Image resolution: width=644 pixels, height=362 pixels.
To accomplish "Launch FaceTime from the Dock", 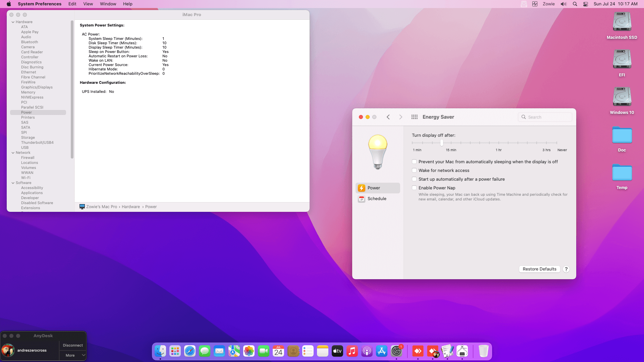I will tap(264, 351).
